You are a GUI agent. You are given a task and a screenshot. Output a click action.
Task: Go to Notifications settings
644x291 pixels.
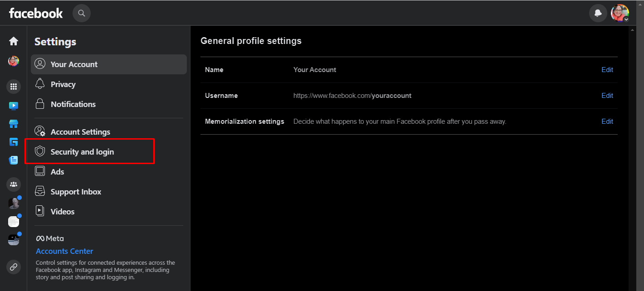(x=73, y=104)
